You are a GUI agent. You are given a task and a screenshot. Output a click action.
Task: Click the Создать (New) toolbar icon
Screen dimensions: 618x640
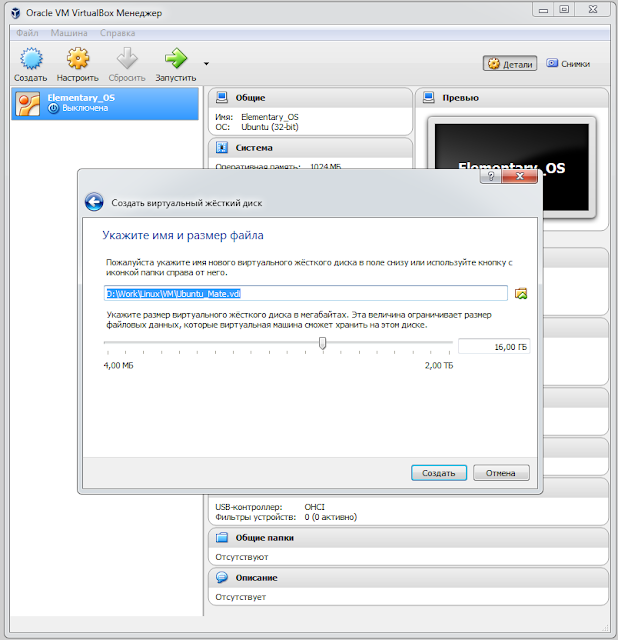coord(31,59)
